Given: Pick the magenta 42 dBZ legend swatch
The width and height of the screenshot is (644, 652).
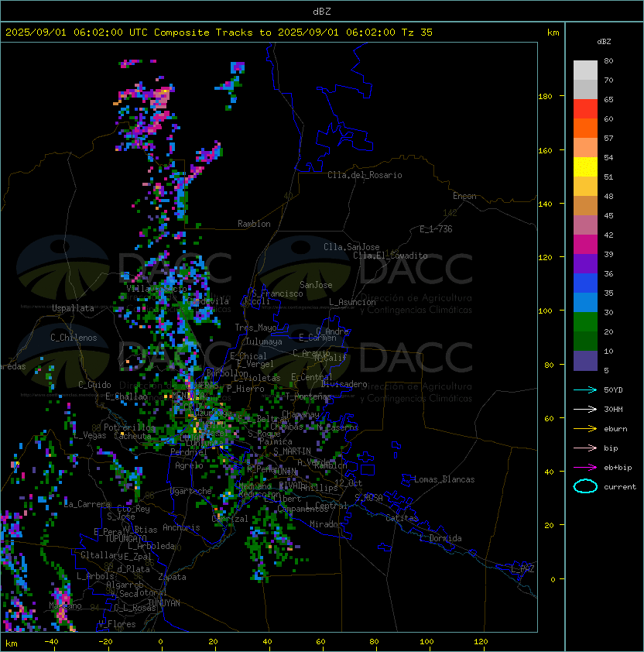Looking at the screenshot, I should pyautogui.click(x=585, y=245).
